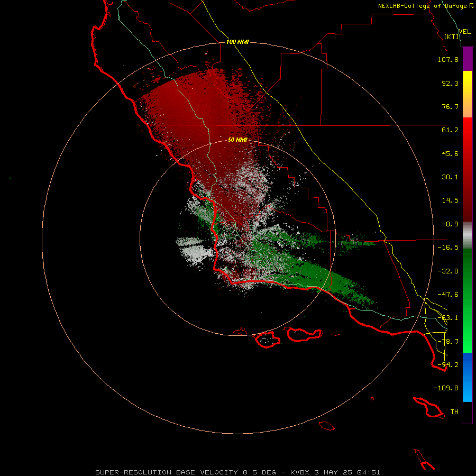The image size is (476, 476).
Task: Click the 61.2 legend value
Action: tap(450, 130)
